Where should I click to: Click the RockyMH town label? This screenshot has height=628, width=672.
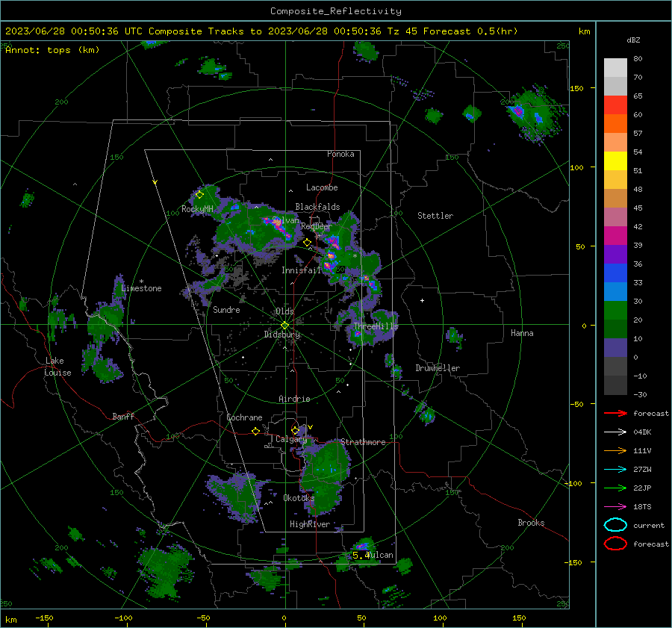pos(197,209)
